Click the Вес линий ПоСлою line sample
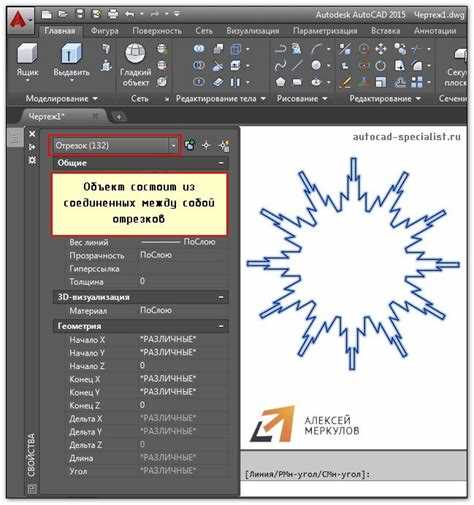474x505 pixels. (x=160, y=242)
